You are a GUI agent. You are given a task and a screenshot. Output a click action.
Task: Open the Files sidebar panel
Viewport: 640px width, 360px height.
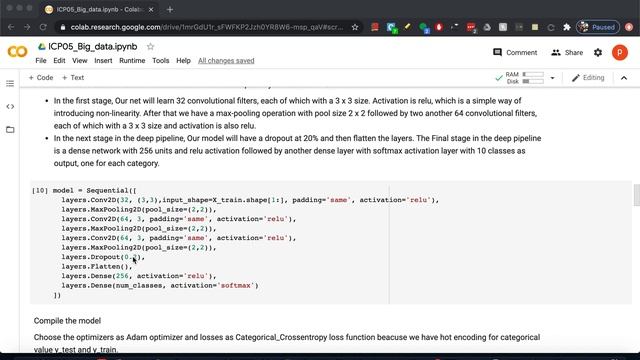(10, 130)
